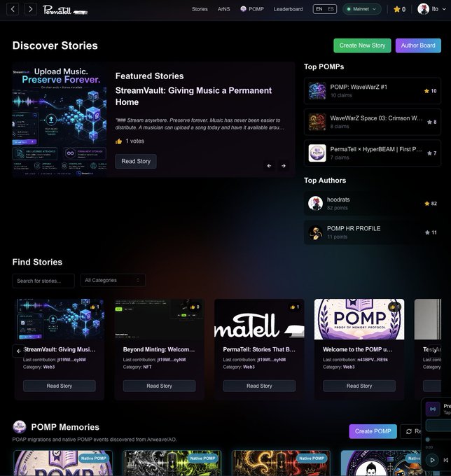
Task: Open the StreamVault: Giving Musi... card title
Action: [60, 349]
